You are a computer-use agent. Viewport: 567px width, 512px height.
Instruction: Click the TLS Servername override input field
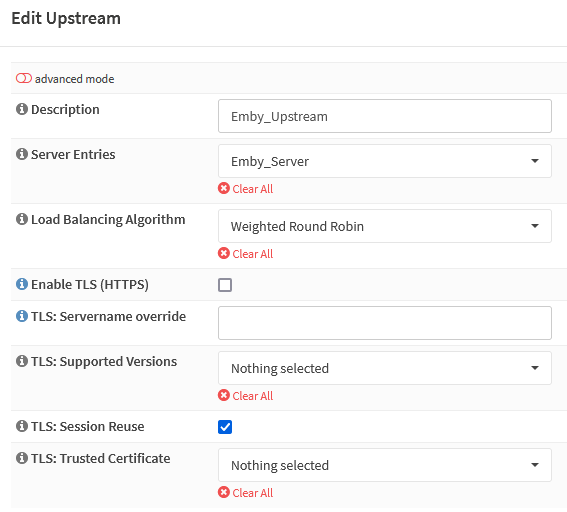click(x=385, y=323)
